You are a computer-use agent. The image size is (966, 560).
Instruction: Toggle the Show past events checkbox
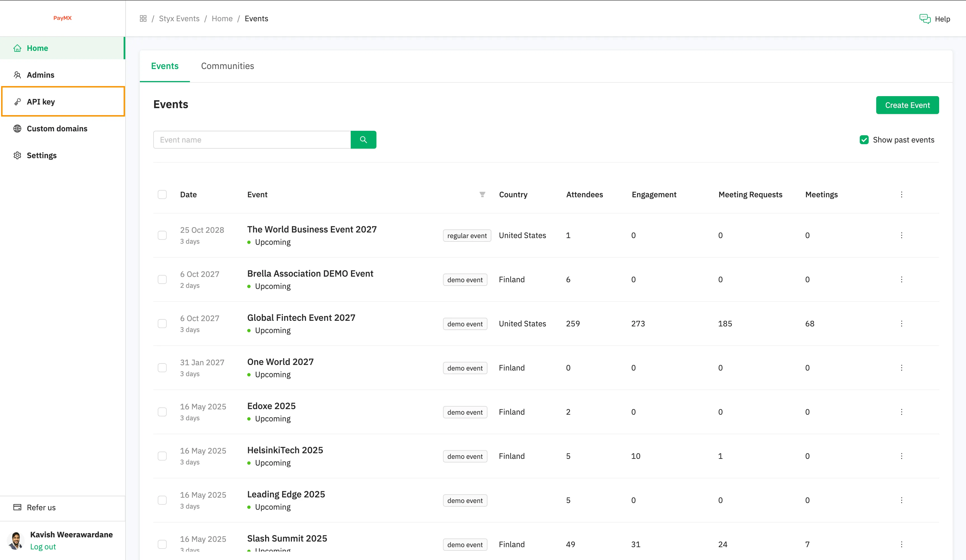pyautogui.click(x=864, y=140)
